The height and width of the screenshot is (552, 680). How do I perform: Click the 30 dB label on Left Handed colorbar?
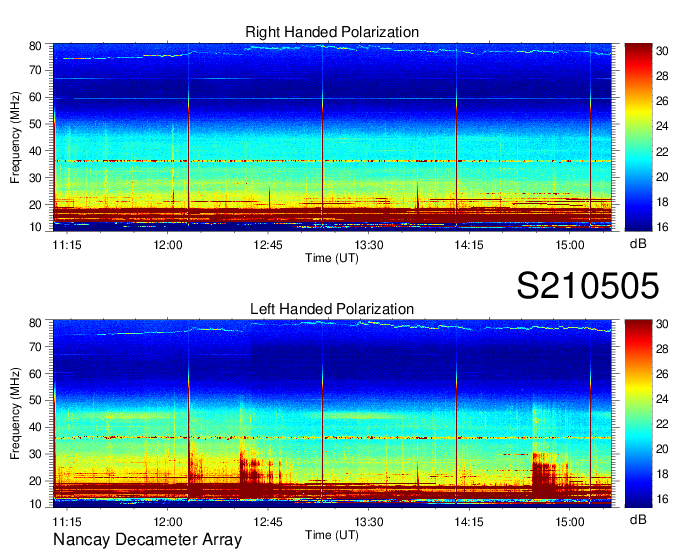(x=662, y=324)
